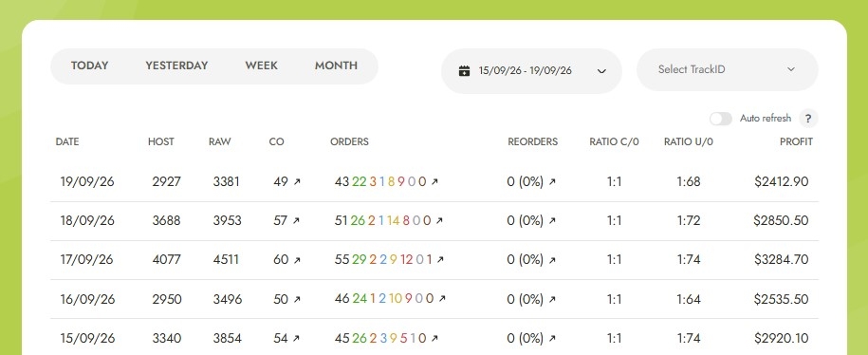
Task: Click raw value 4511
Action: point(227,259)
